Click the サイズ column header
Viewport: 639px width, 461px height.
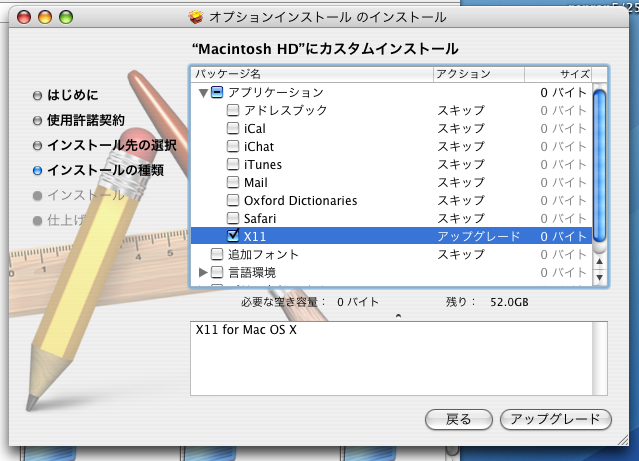558,74
